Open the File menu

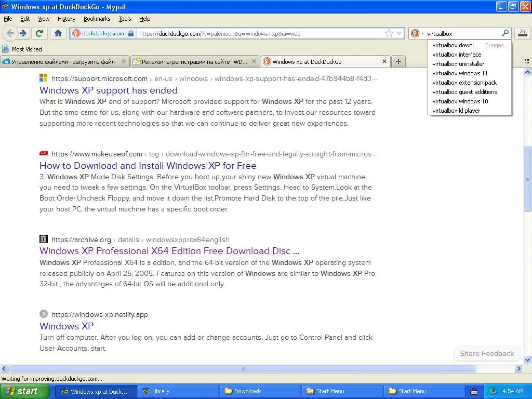8,19
